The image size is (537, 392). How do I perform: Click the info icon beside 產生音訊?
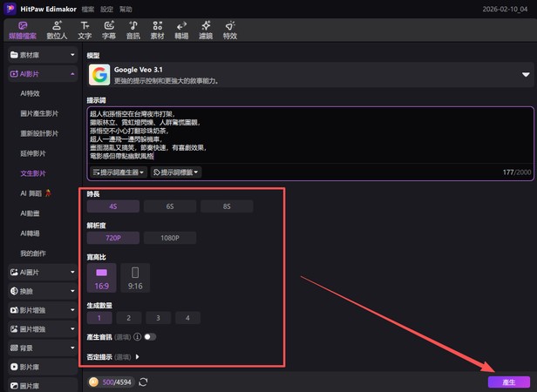tap(138, 337)
